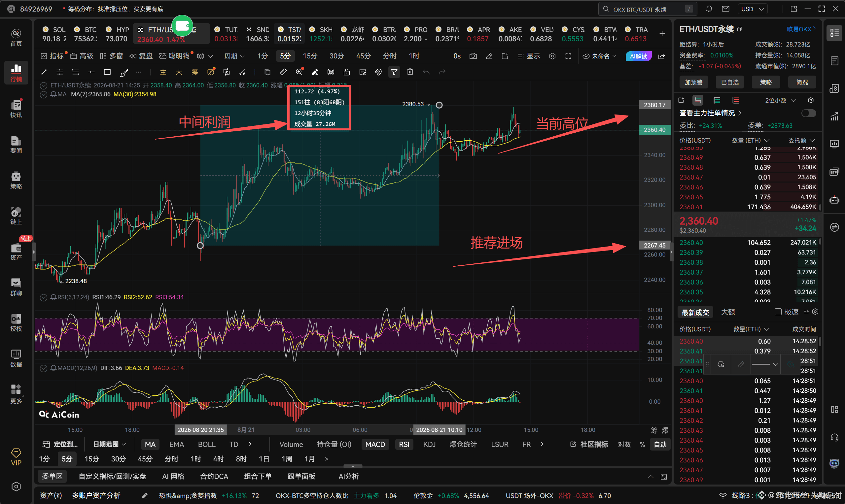The width and height of the screenshot is (845, 504).
Task: Toggle the MA indicator visibility circle
Action: coord(44,94)
